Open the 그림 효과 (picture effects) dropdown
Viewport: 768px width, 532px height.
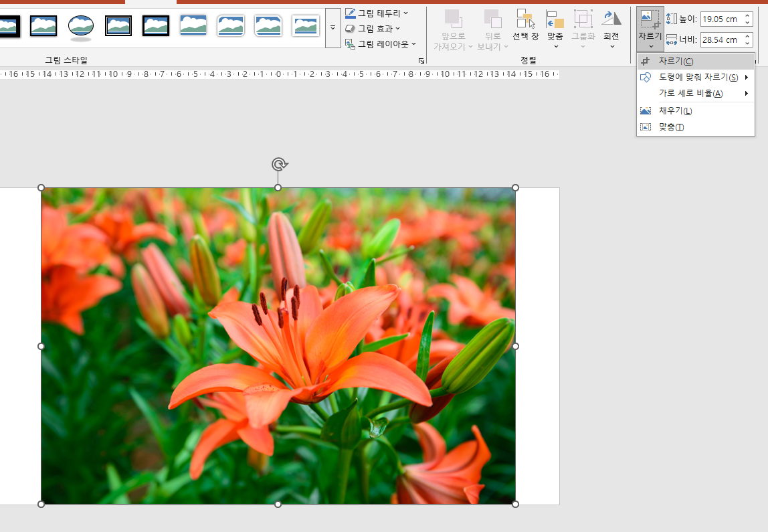372,28
